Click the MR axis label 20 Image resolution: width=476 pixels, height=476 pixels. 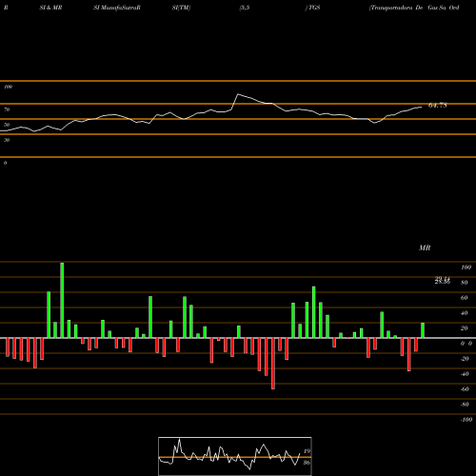point(465,328)
